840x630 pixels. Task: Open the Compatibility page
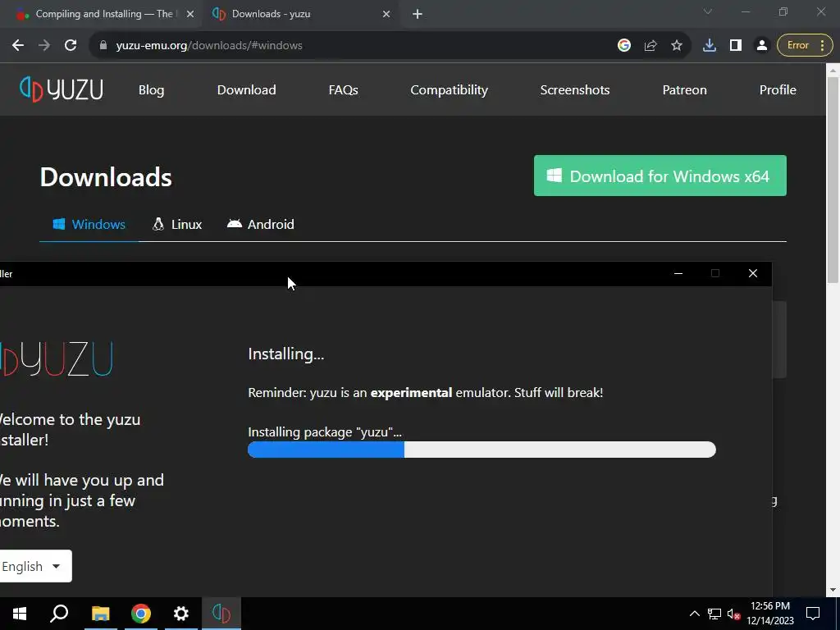tap(449, 90)
